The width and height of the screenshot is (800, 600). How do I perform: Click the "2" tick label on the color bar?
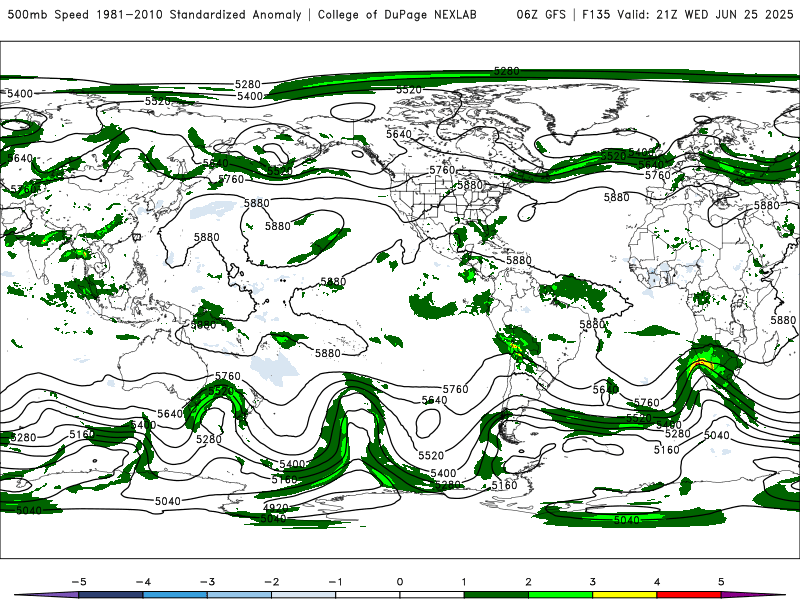click(x=528, y=582)
